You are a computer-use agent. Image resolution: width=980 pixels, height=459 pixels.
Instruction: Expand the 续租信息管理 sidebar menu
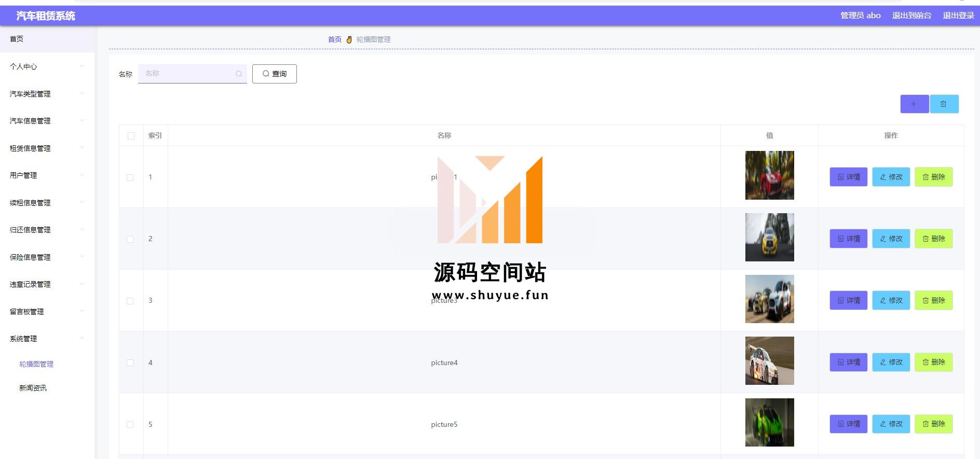(x=47, y=203)
